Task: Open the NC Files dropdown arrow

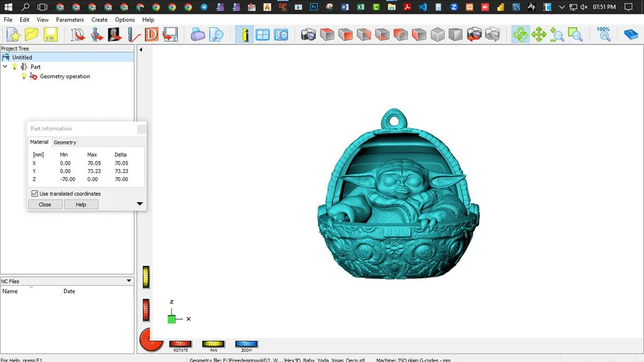Action: (x=129, y=281)
